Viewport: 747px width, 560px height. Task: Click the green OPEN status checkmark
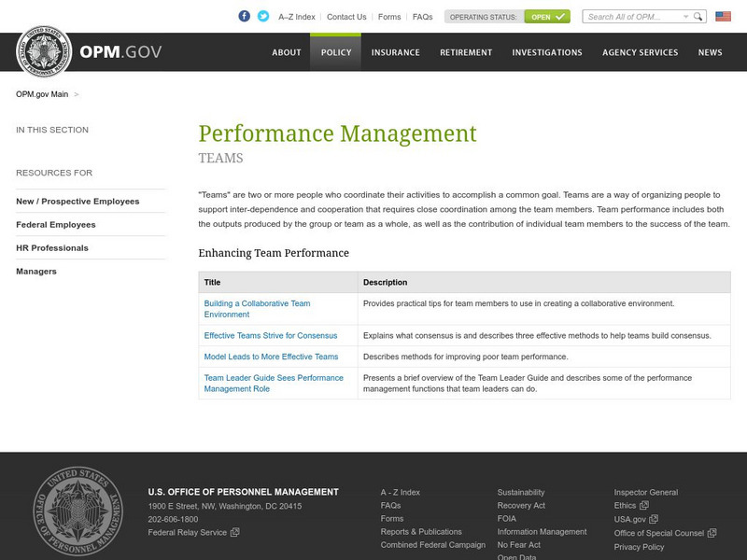[560, 16]
